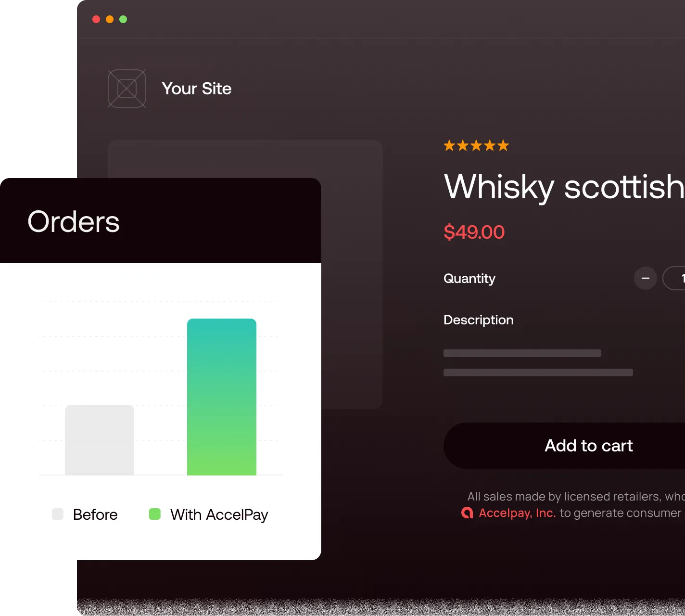Click the Whisky scottish product title
Viewport: 685px width, 616px height.
(x=564, y=187)
